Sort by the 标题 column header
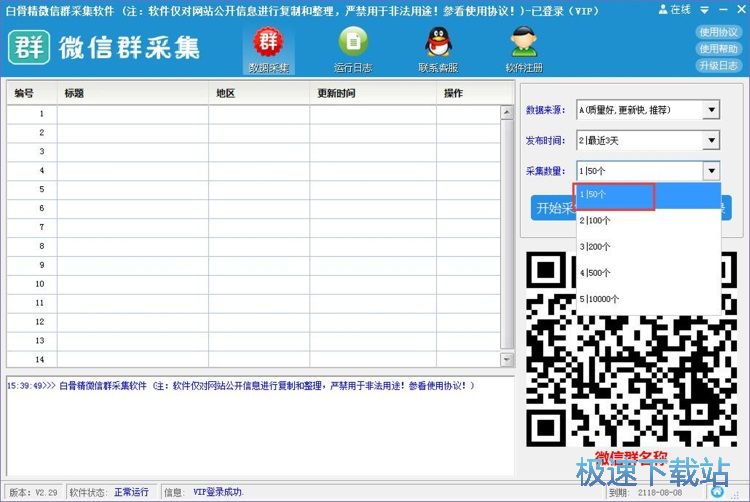The height and width of the screenshot is (502, 750). point(133,93)
